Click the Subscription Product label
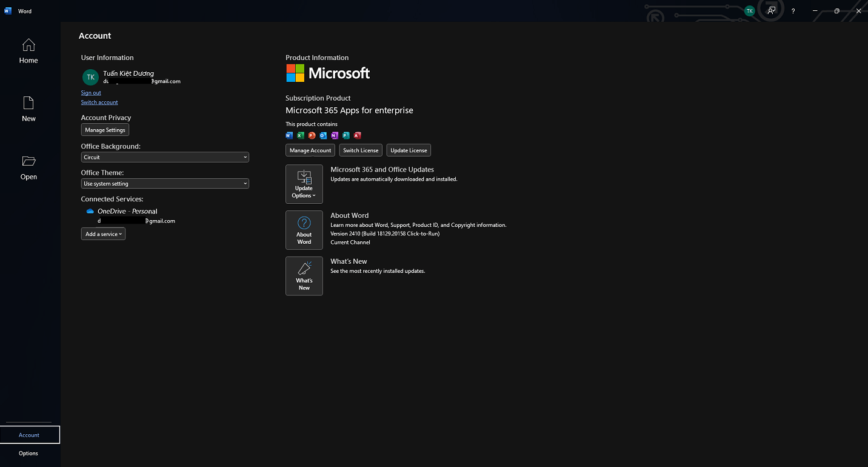 point(318,98)
